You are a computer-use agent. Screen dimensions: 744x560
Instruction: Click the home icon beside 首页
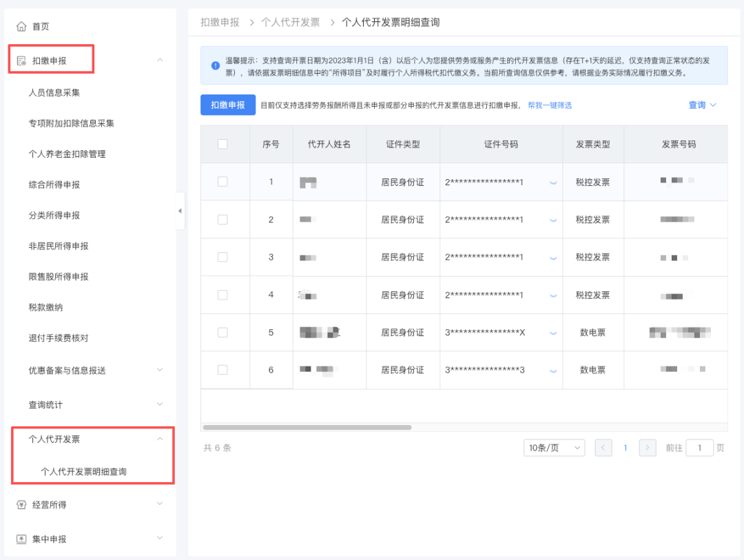[21, 27]
